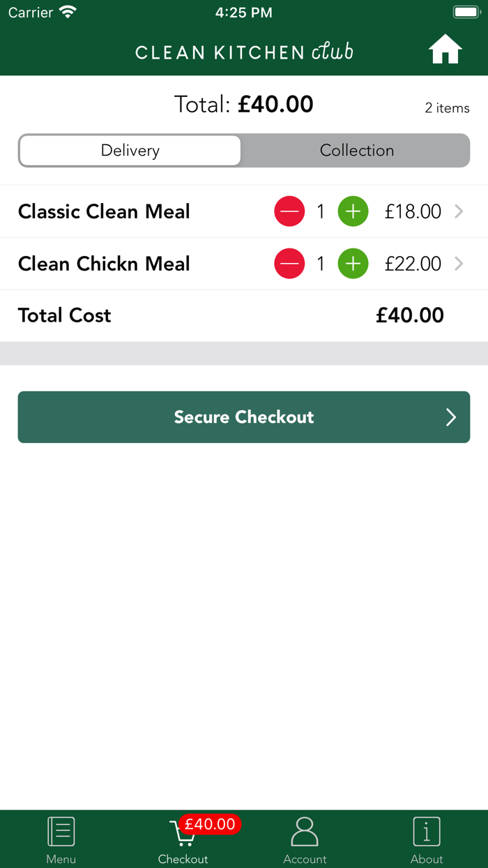Increase Classic Clean Meal quantity
Screen dimensions: 488x868
[x=353, y=211]
